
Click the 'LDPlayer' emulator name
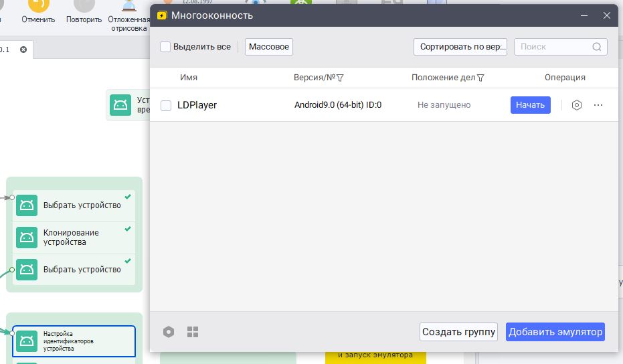pyautogui.click(x=197, y=105)
